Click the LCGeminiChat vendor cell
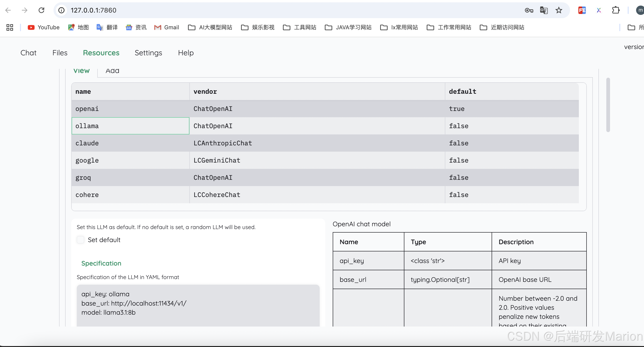This screenshot has width=644, height=347. pyautogui.click(x=317, y=160)
